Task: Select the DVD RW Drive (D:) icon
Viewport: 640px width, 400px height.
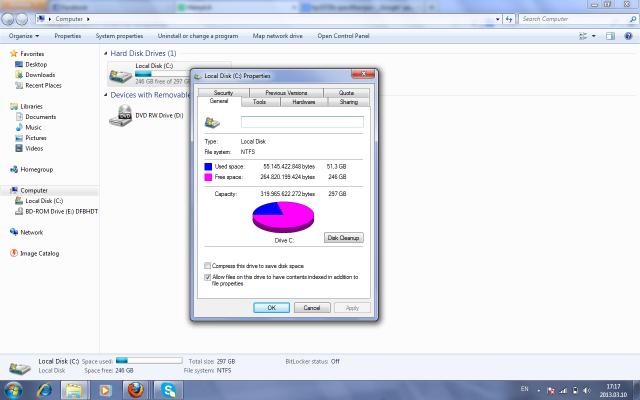Action: pos(120,116)
